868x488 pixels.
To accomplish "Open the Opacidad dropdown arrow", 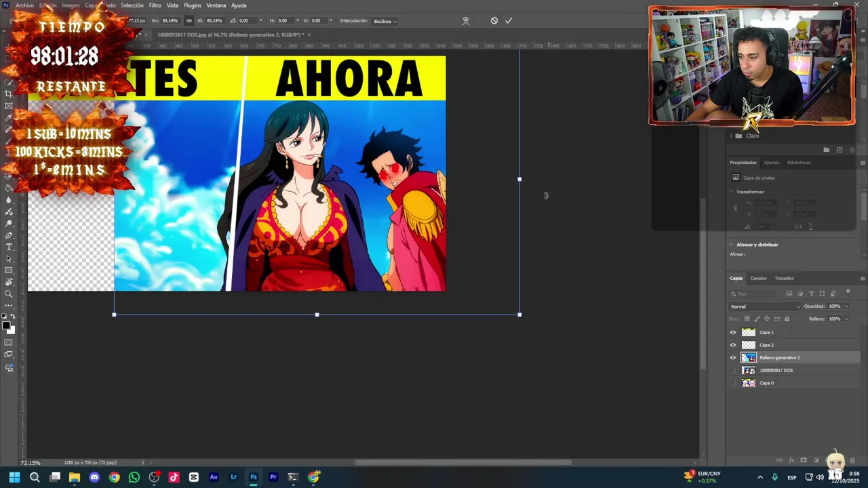I will point(846,306).
